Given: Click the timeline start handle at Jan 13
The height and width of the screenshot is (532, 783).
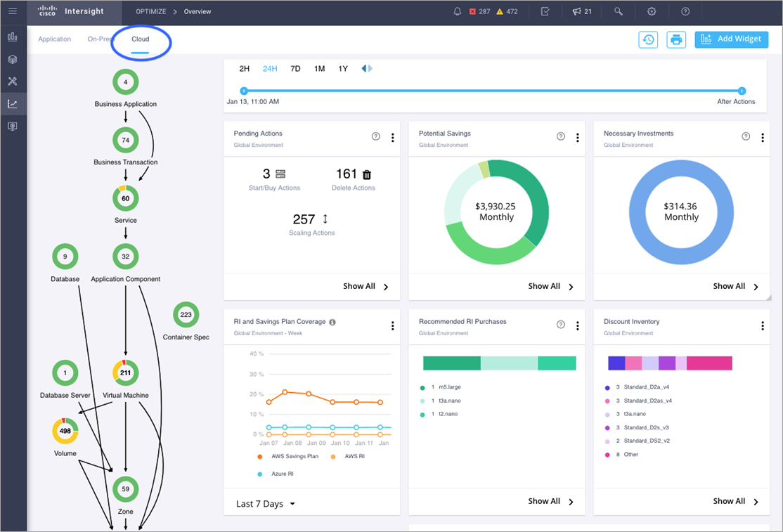Looking at the screenshot, I should coord(244,91).
